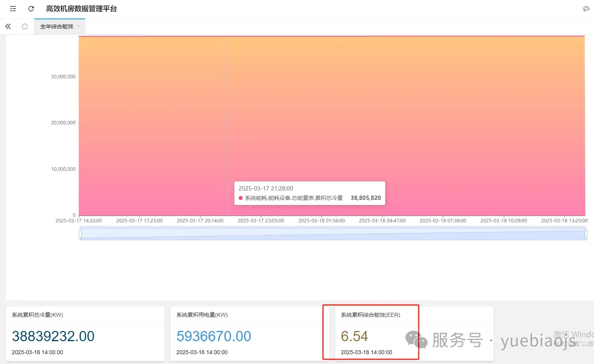Click the 高效机房数据管理平台 title

point(82,9)
